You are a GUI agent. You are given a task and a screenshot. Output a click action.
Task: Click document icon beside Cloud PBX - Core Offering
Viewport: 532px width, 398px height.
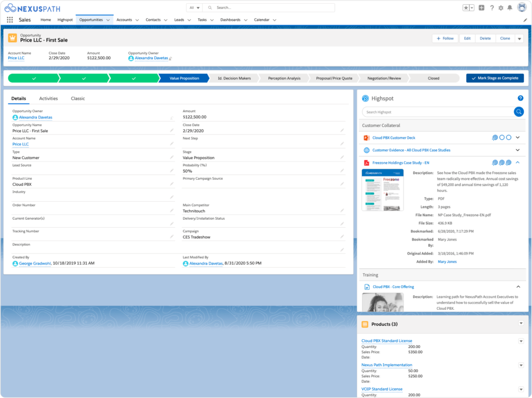pyautogui.click(x=367, y=287)
